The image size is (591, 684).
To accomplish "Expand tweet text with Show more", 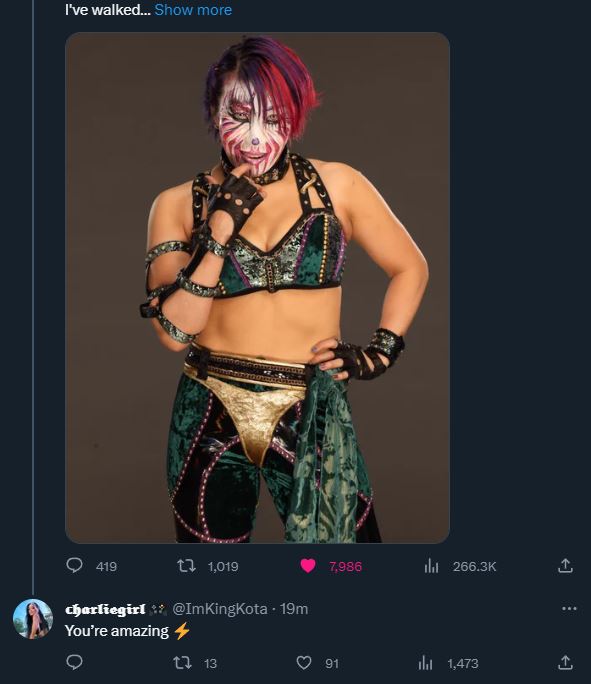I will pyautogui.click(x=193, y=10).
